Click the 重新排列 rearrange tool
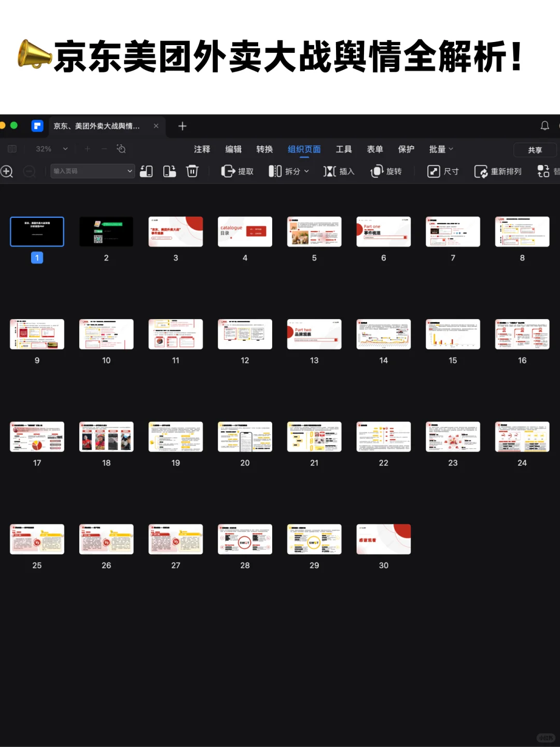This screenshot has width=560, height=747. 498,171
